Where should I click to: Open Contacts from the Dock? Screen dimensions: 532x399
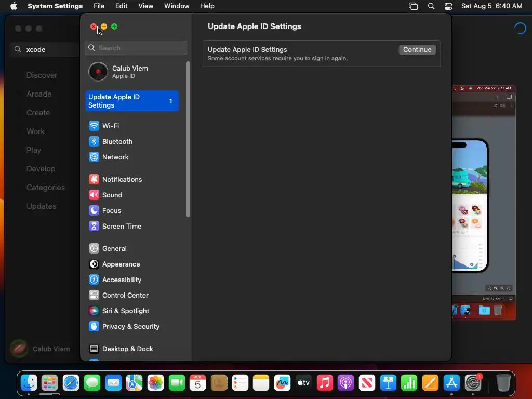219,383
